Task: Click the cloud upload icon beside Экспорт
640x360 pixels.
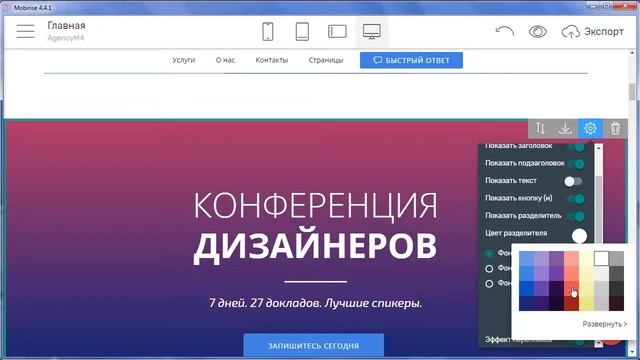Action: pyautogui.click(x=571, y=32)
